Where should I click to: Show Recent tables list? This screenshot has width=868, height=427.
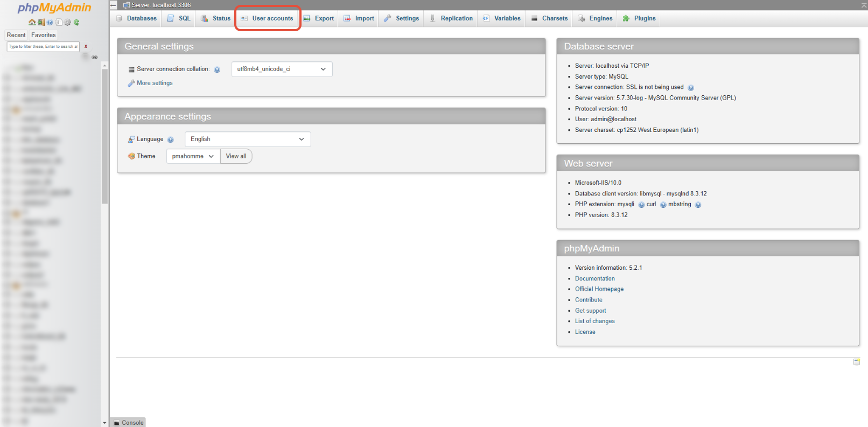pos(16,35)
